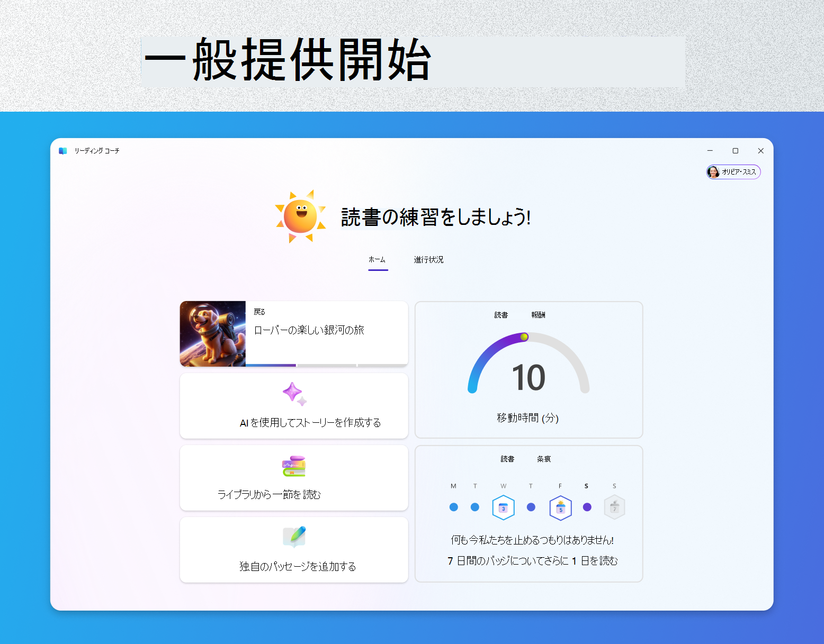Click the Monday streak dot
The image size is (824, 644).
453,507
